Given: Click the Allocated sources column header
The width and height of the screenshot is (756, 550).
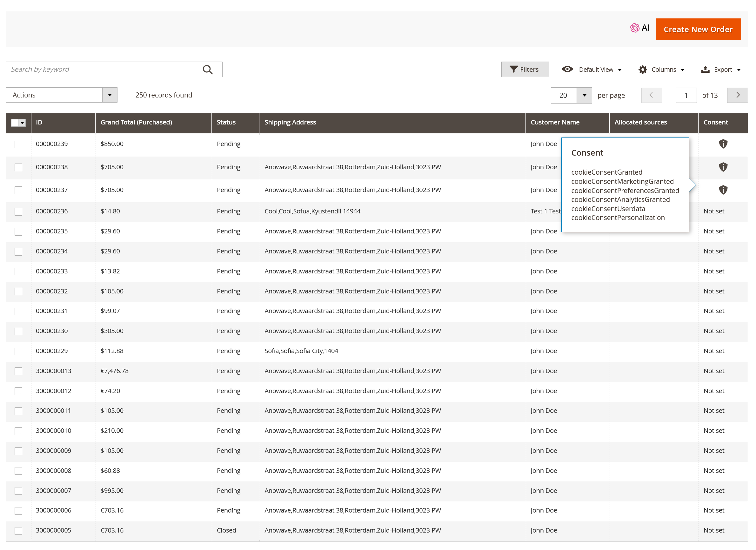Looking at the screenshot, I should click(654, 122).
